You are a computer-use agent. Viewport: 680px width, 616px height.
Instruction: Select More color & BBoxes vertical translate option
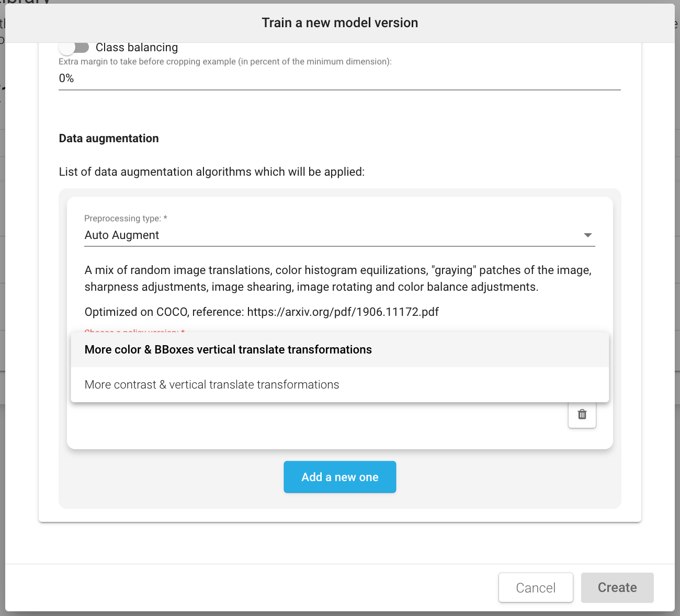(x=228, y=350)
